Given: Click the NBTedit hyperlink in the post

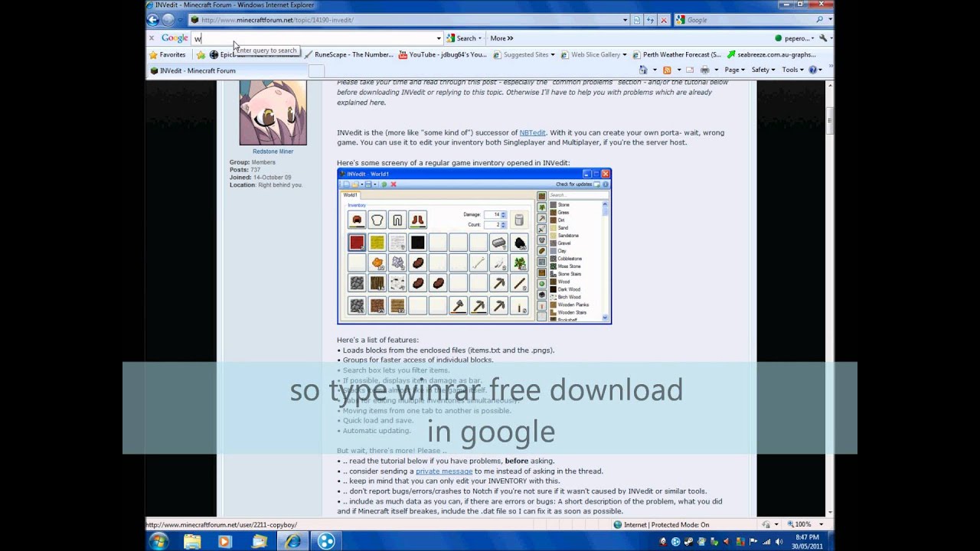Looking at the screenshot, I should pyautogui.click(x=532, y=132).
